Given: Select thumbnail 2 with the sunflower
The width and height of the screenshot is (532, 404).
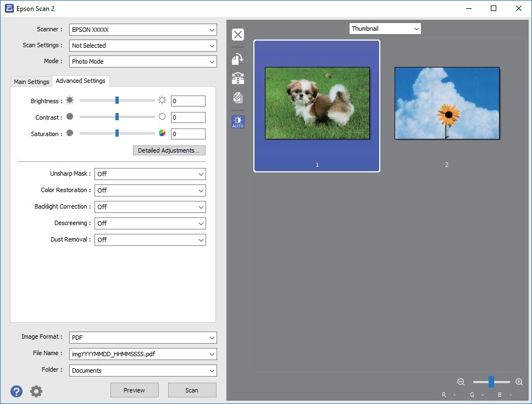Looking at the screenshot, I should point(447,103).
